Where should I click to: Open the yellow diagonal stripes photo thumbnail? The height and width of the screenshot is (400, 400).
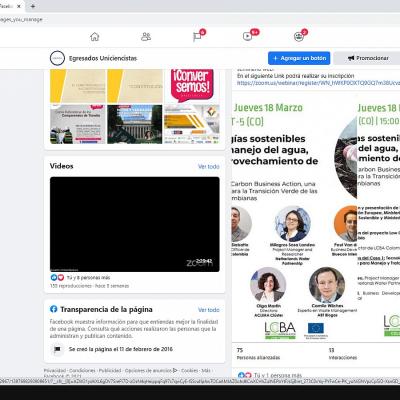[192, 124]
